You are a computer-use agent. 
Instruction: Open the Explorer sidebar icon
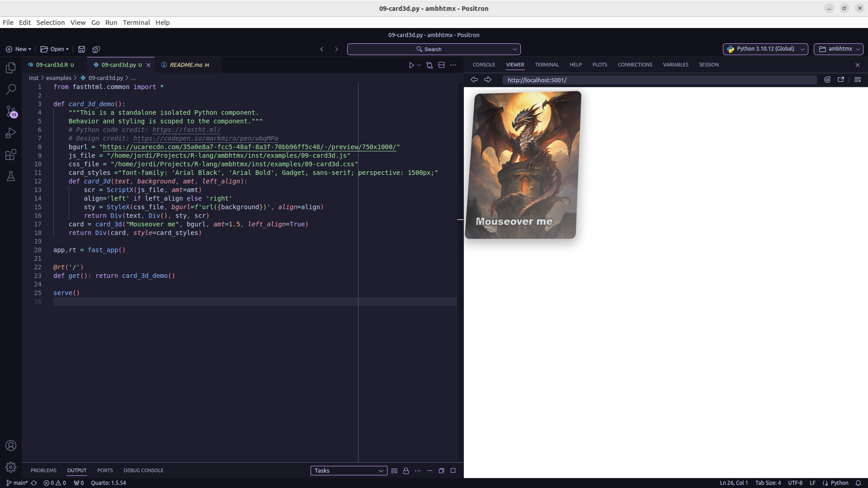click(11, 68)
